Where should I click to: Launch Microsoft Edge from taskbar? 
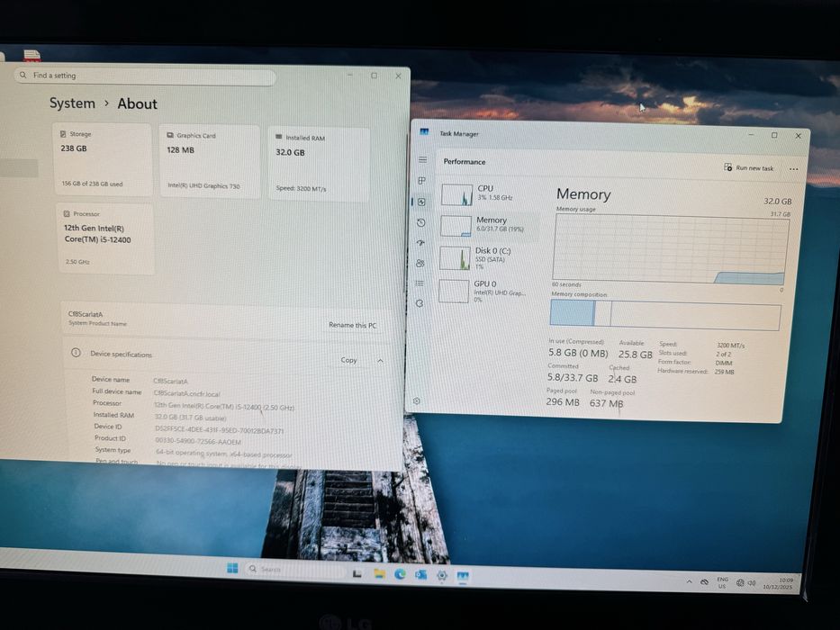click(x=400, y=574)
